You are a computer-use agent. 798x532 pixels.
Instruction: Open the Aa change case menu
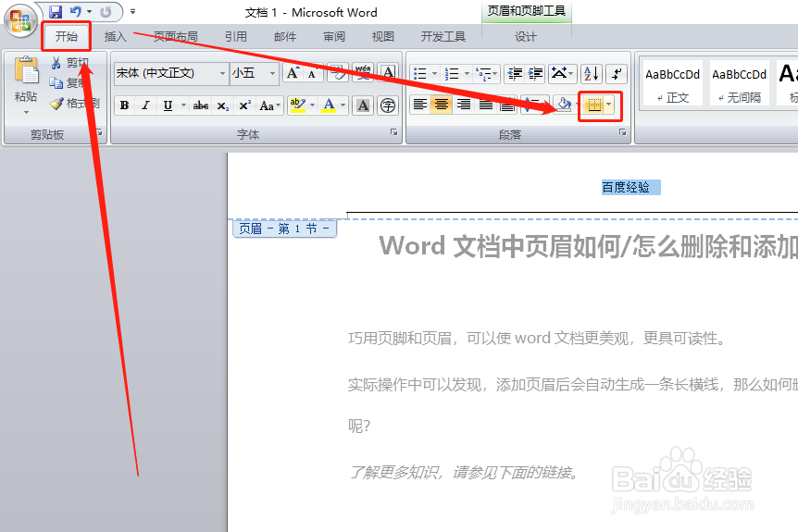269,105
